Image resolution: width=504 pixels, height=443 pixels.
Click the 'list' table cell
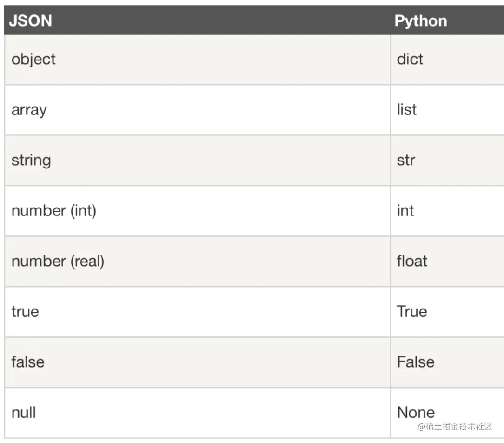(407, 110)
